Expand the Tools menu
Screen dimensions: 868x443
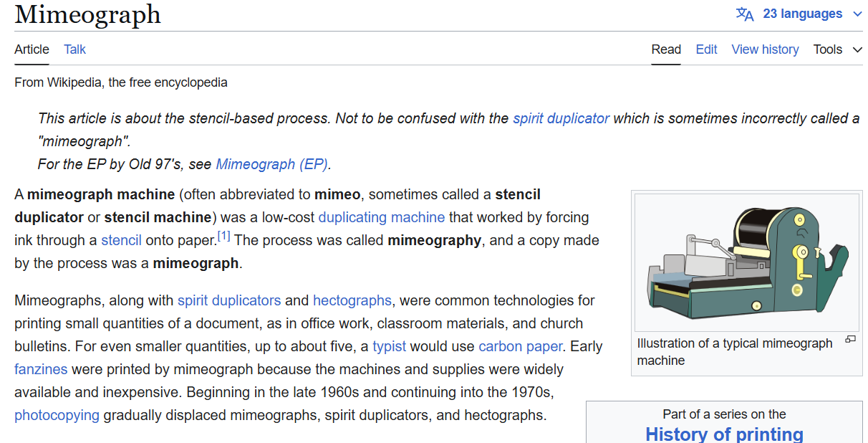click(838, 49)
